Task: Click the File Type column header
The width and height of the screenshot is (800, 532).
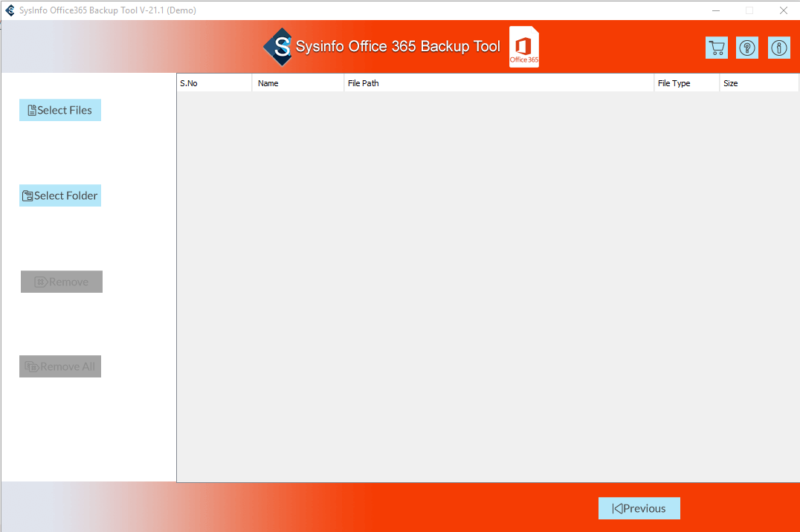Action: click(686, 83)
